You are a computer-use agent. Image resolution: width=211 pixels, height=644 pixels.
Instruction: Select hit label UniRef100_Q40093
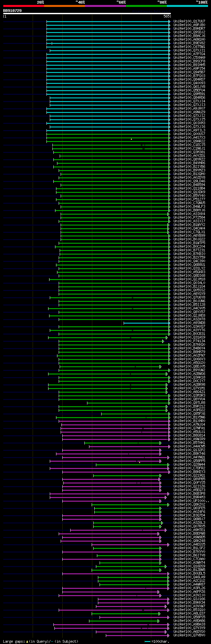189,83
